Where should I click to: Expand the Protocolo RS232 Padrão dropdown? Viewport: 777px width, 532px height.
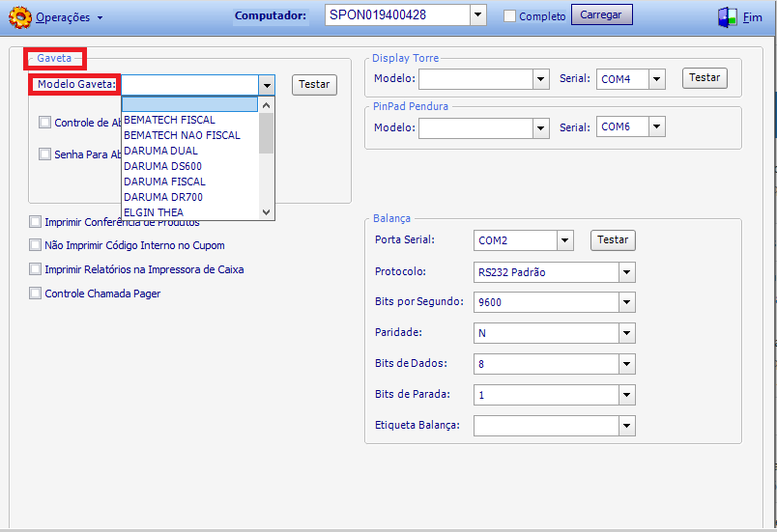(x=627, y=272)
